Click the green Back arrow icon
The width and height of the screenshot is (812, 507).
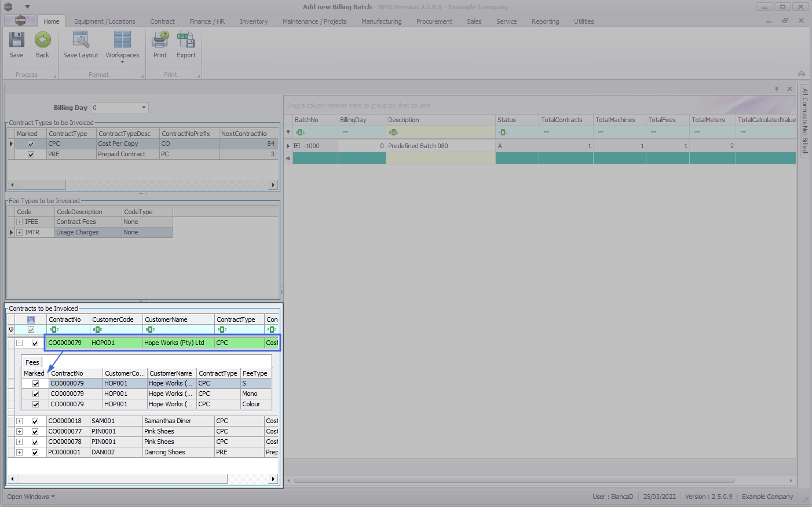[42, 41]
